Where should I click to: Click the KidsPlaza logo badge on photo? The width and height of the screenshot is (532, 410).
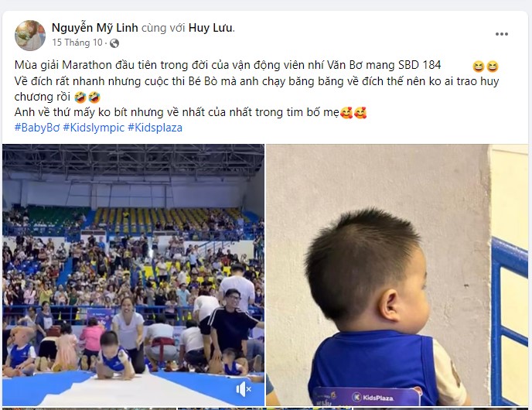coord(368,396)
